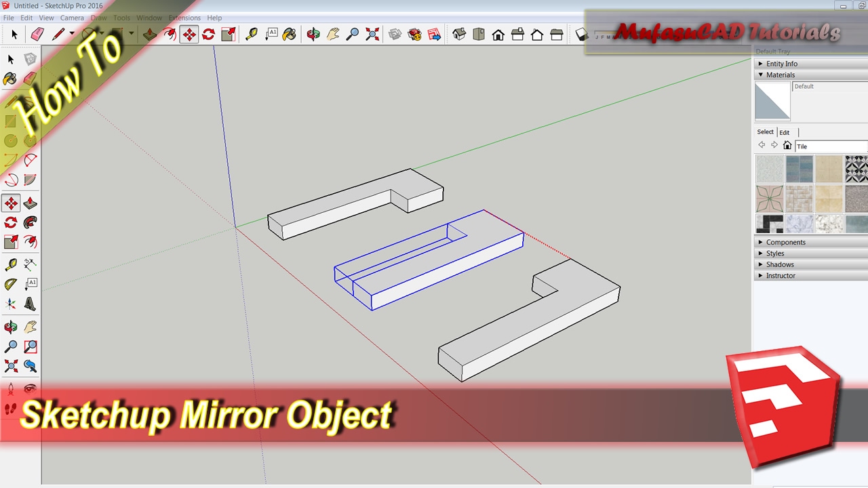
Task: Switch to Top view
Action: coord(479,34)
